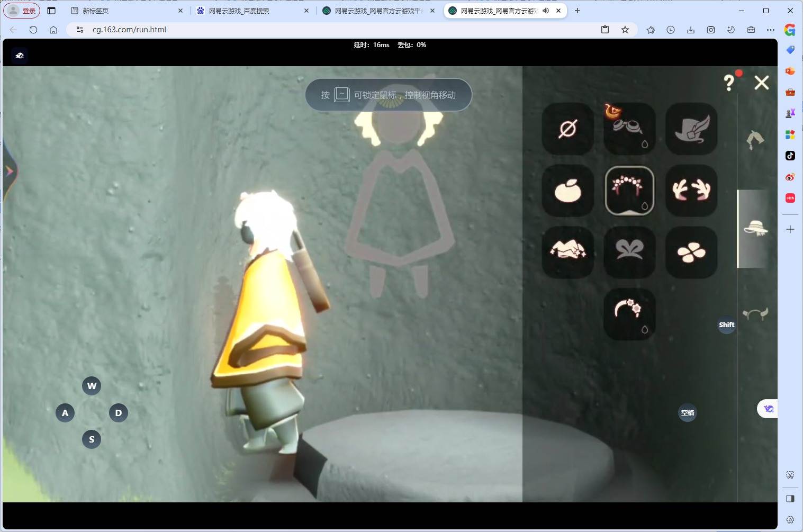Close the in-game wardrobe panel

pos(762,83)
